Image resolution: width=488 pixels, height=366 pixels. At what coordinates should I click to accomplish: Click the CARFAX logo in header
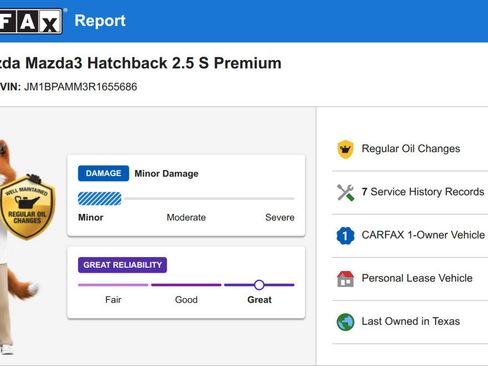coord(31,21)
